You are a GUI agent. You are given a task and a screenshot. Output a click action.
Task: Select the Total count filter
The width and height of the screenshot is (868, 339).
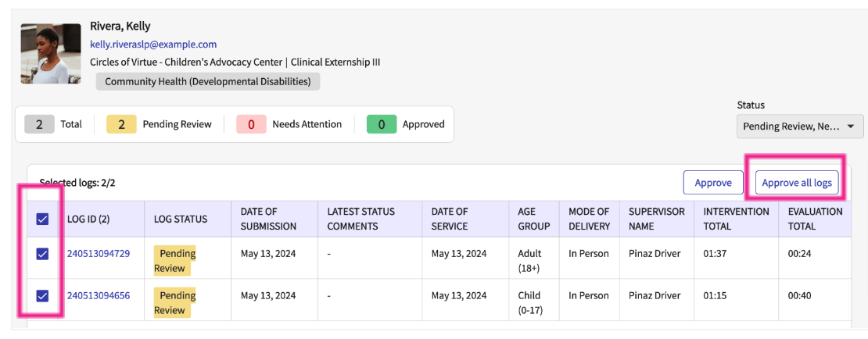(x=53, y=124)
